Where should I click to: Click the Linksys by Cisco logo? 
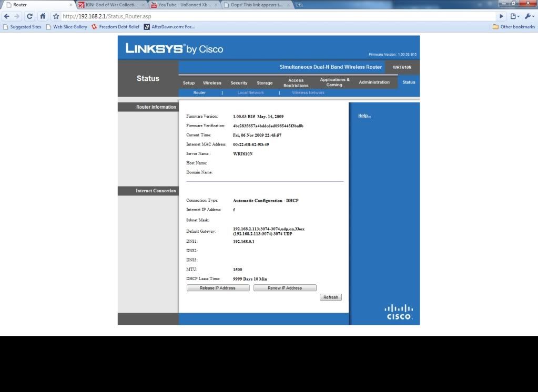[174, 48]
